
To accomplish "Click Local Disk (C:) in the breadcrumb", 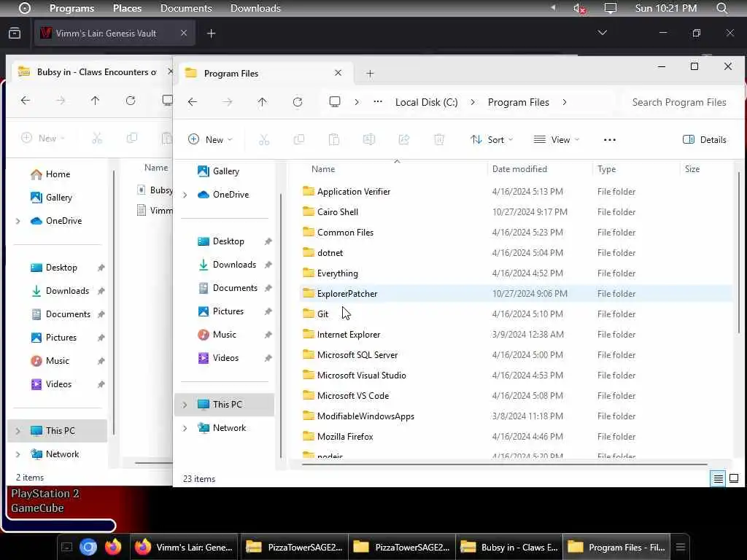I will [x=426, y=102].
